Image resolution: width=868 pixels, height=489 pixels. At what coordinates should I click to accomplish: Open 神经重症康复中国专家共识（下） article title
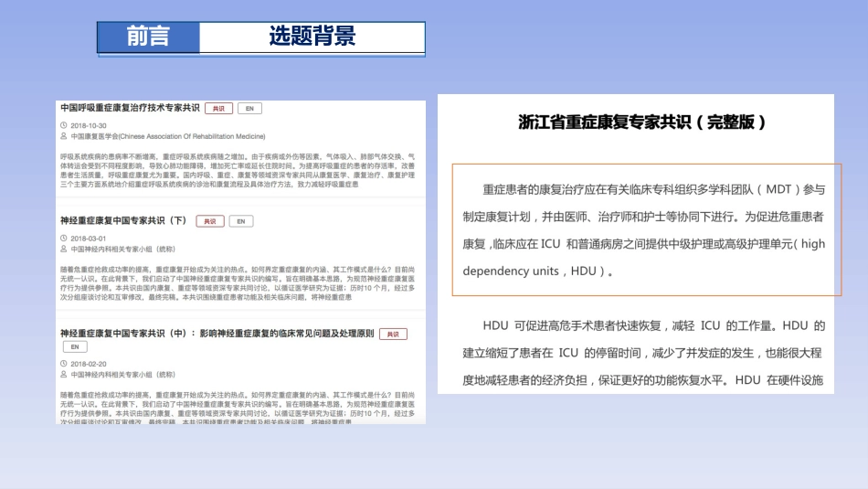tap(123, 220)
